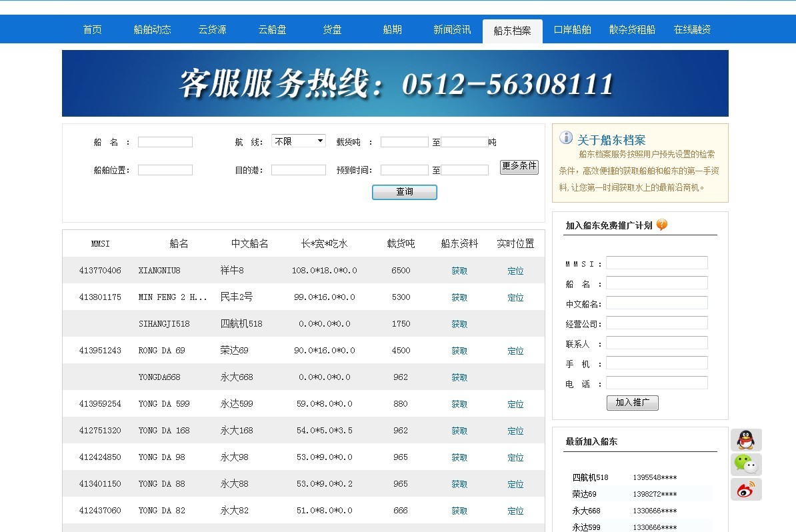Open the 散杂货租船 menu item
The image size is (796, 532).
click(632, 29)
